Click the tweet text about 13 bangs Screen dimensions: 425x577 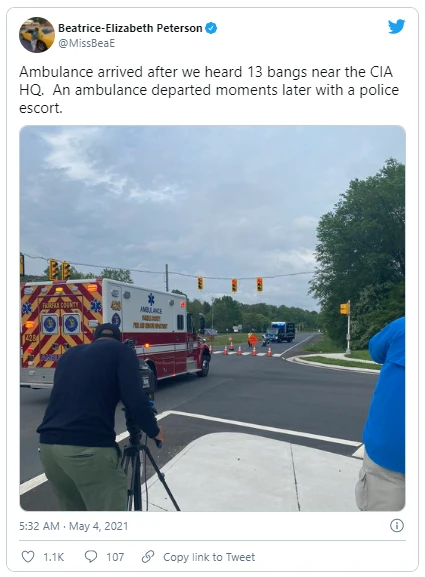209,90
